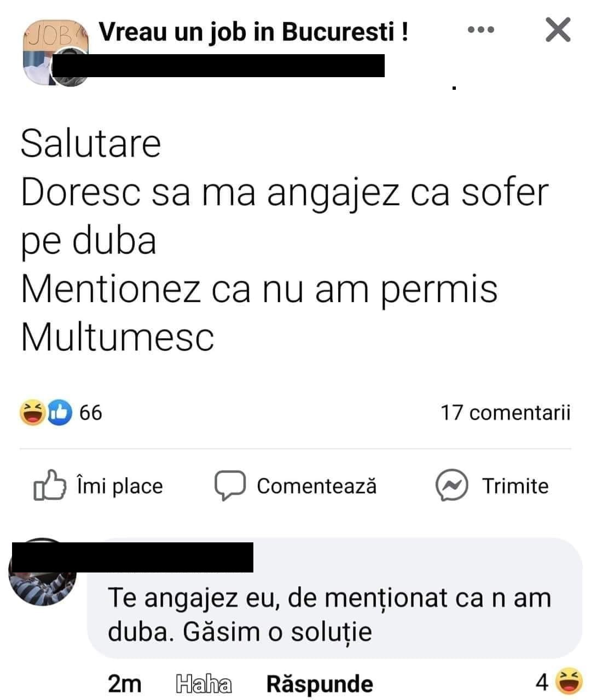Open the 'Vreau un job in Bucuresti' group
The height and width of the screenshot is (700, 591).
coord(253,32)
